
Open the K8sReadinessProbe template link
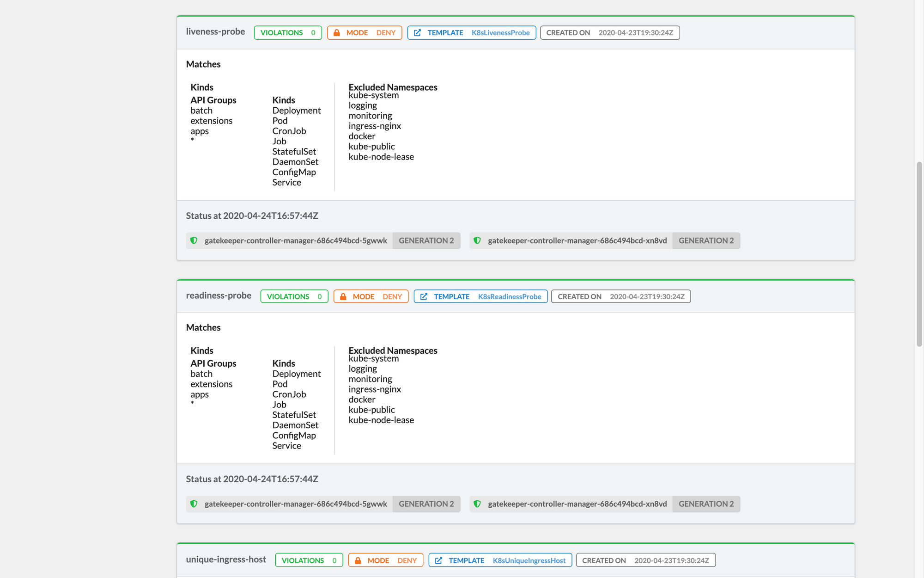[x=509, y=297]
